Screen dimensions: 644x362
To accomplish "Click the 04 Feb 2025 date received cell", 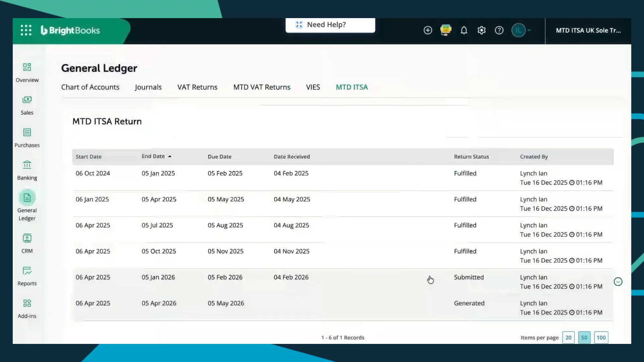I will (x=291, y=173).
